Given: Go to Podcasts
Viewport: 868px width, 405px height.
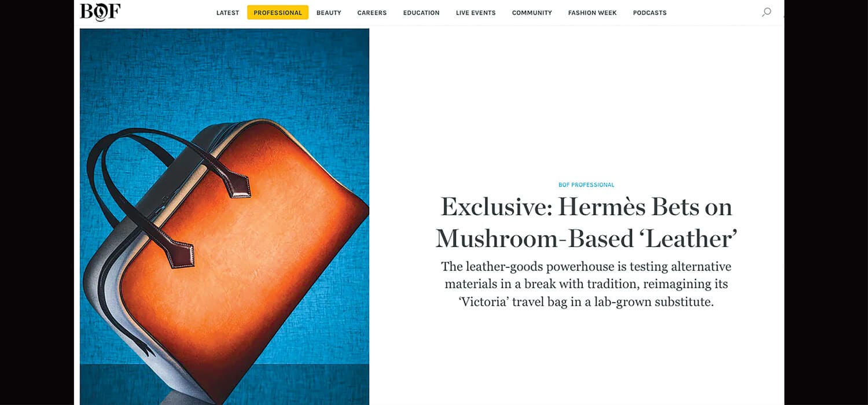Looking at the screenshot, I should (x=649, y=13).
